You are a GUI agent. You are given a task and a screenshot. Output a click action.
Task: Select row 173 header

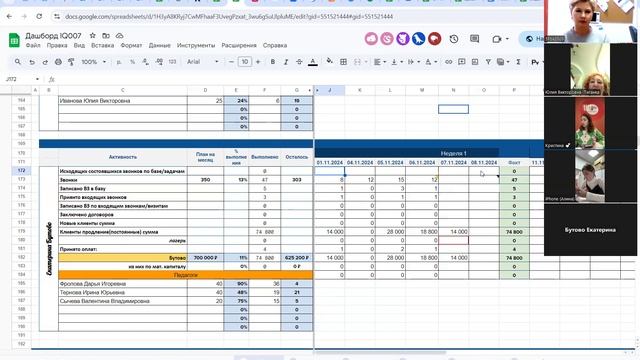click(21, 180)
